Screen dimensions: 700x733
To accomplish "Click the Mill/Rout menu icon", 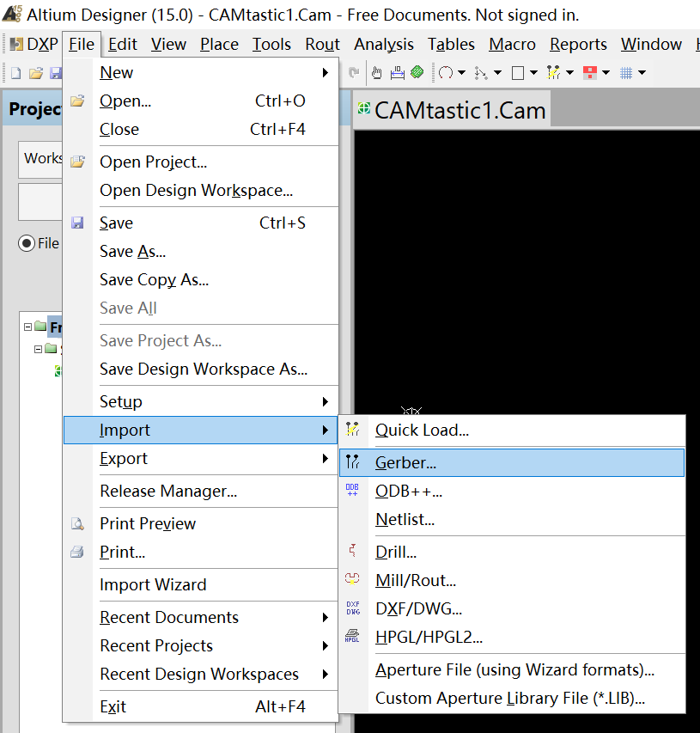I will click(x=352, y=578).
